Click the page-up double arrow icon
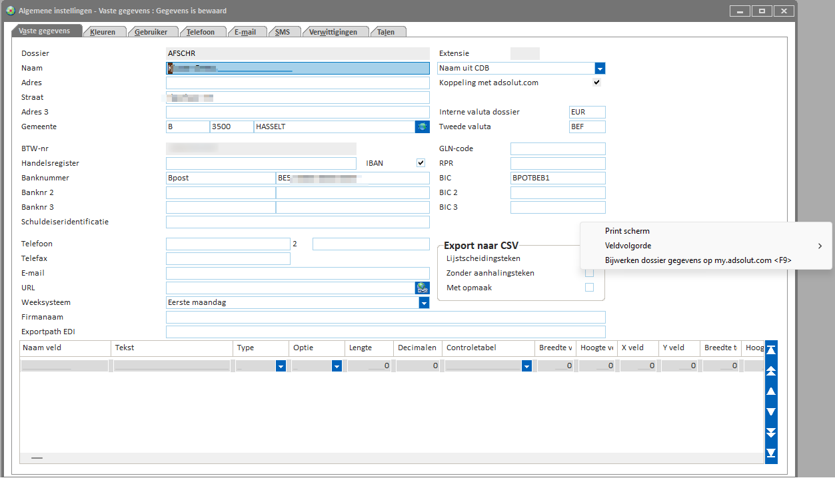This screenshot has width=835, height=504. coord(771,370)
